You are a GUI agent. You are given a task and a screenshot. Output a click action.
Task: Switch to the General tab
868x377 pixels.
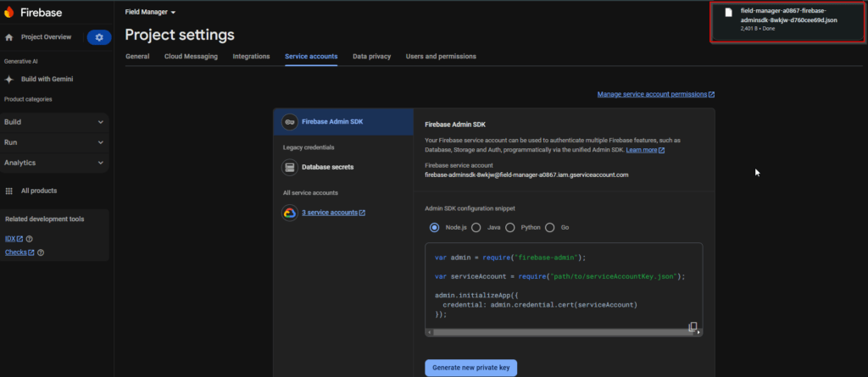[137, 57]
